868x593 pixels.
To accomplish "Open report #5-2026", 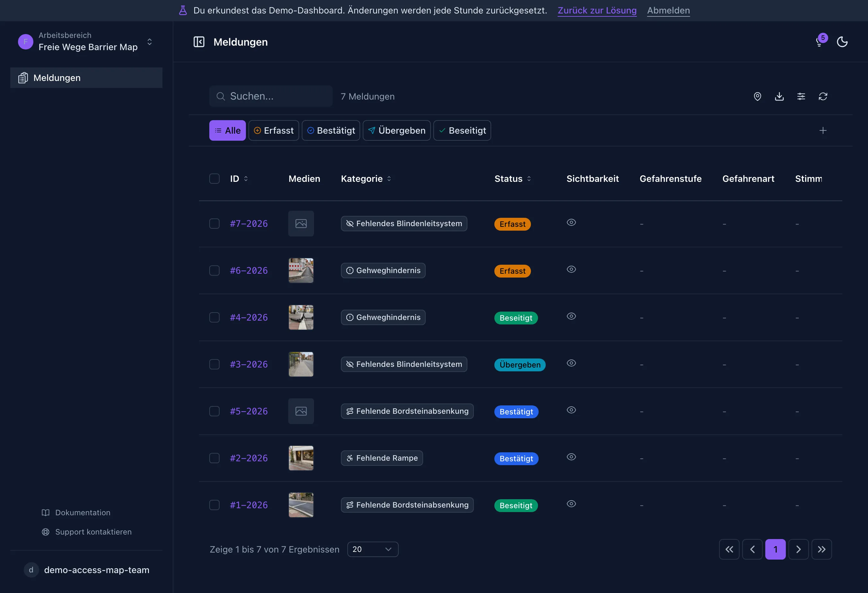I will click(249, 411).
